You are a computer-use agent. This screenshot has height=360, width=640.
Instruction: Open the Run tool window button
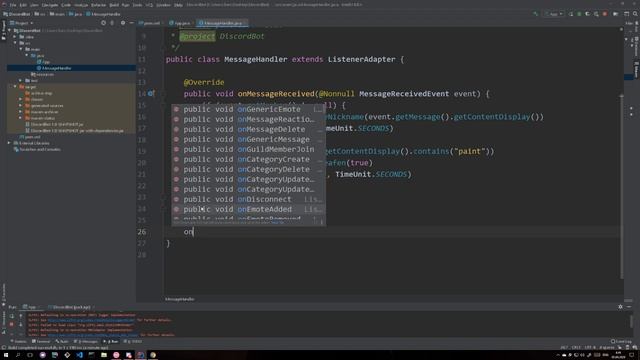coord(111,341)
